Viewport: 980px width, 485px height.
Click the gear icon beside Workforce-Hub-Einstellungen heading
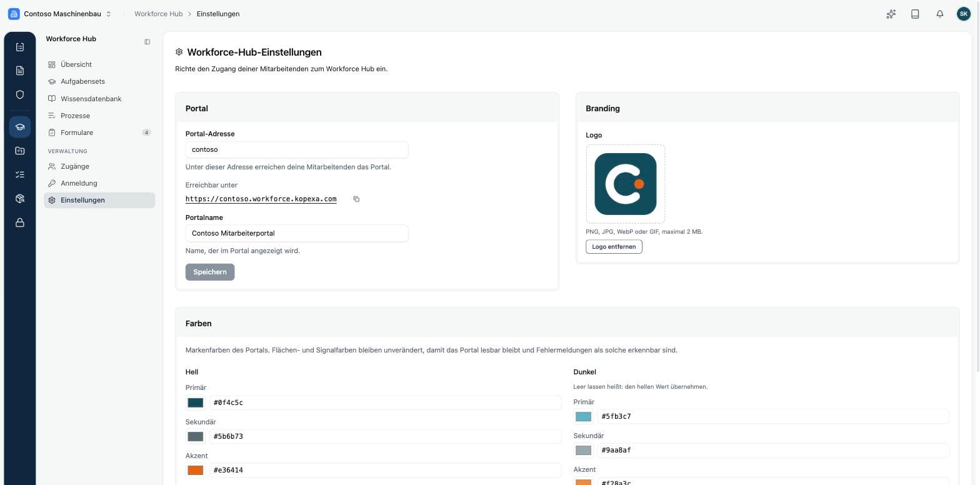click(x=179, y=52)
